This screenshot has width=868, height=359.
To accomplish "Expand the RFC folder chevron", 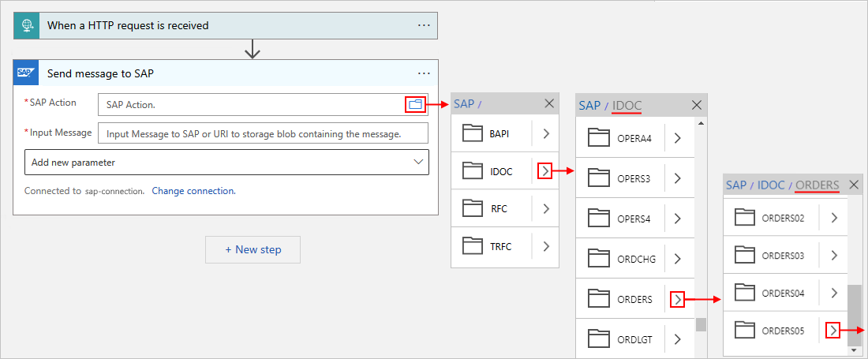I will tap(546, 208).
